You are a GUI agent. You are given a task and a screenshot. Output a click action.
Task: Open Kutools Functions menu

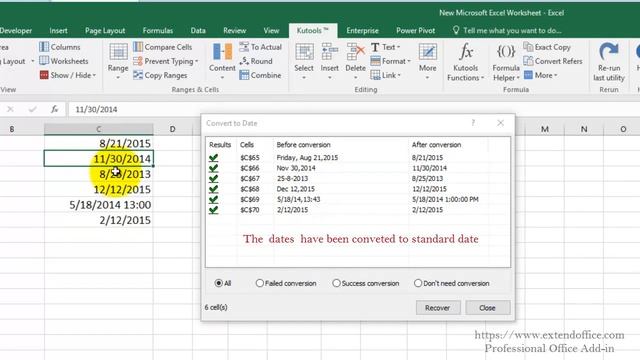click(465, 62)
